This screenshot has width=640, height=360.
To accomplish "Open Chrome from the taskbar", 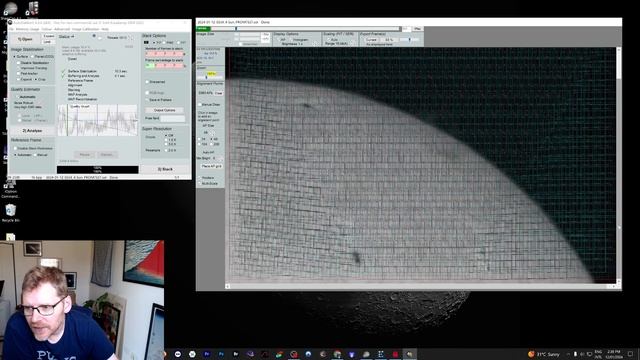I will [x=337, y=354].
